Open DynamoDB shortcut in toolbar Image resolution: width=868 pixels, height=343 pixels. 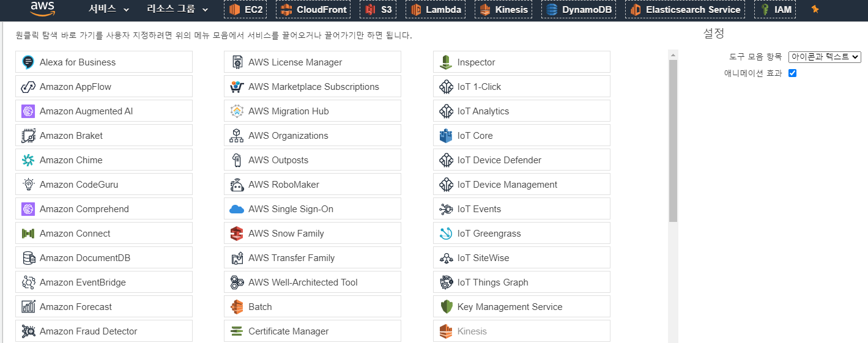pos(580,9)
